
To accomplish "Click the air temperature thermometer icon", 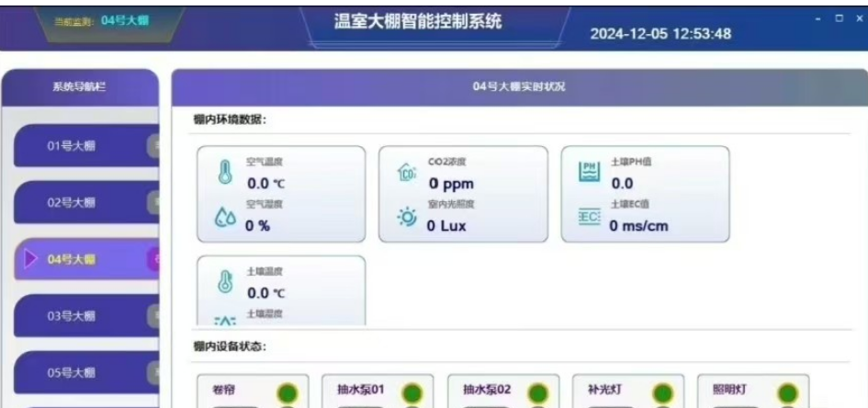I will 224,172.
